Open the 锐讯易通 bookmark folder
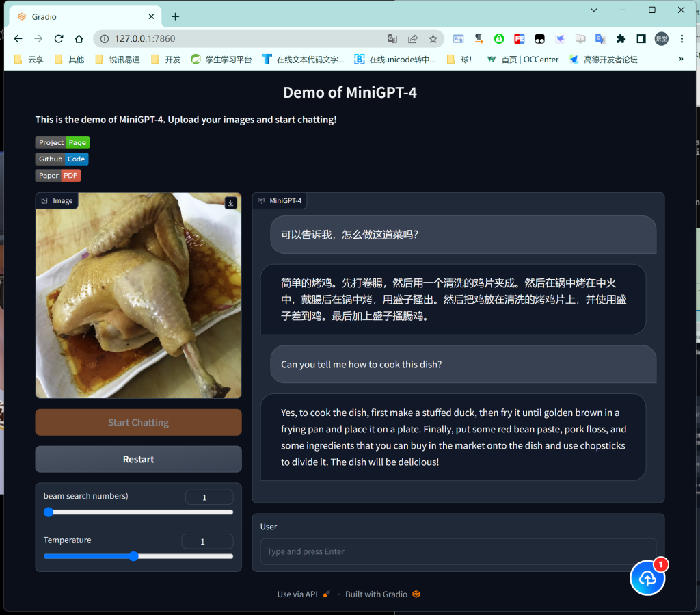 pos(118,60)
